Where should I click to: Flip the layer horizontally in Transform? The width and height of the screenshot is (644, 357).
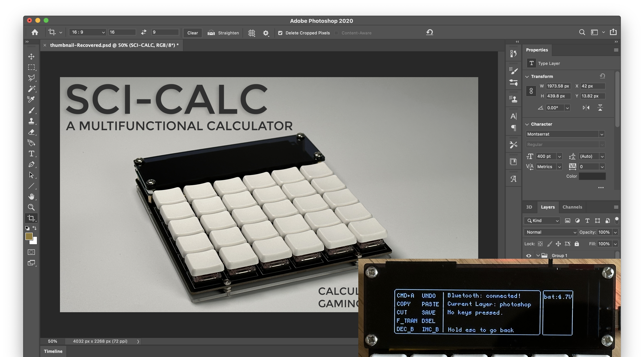click(586, 108)
